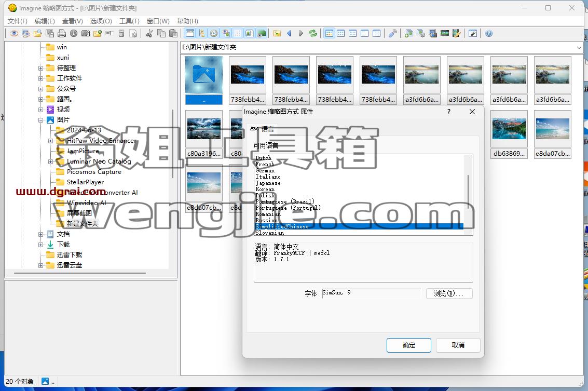Click the blue question mark help icon
This screenshot has width=588, height=391.
[489, 33]
